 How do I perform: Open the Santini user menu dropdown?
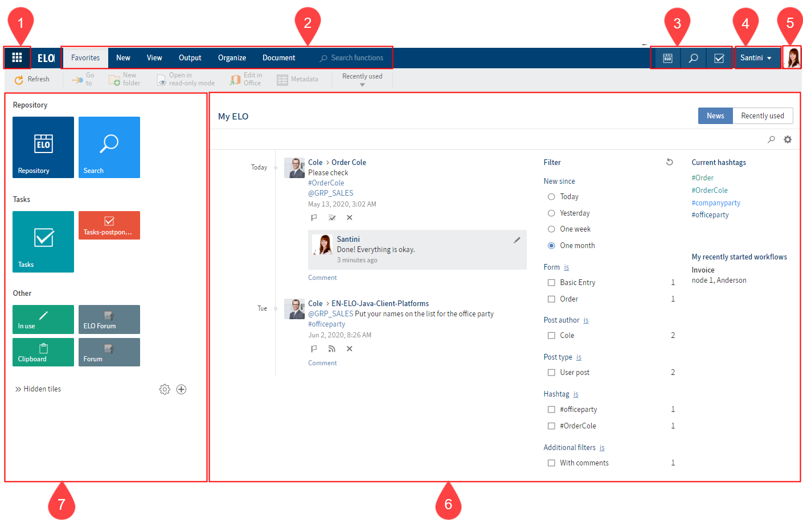tap(756, 58)
